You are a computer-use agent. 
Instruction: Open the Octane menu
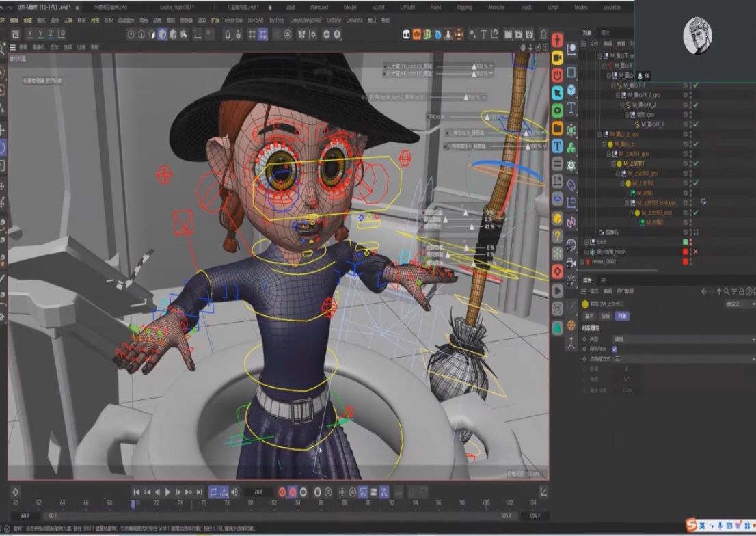pos(334,21)
